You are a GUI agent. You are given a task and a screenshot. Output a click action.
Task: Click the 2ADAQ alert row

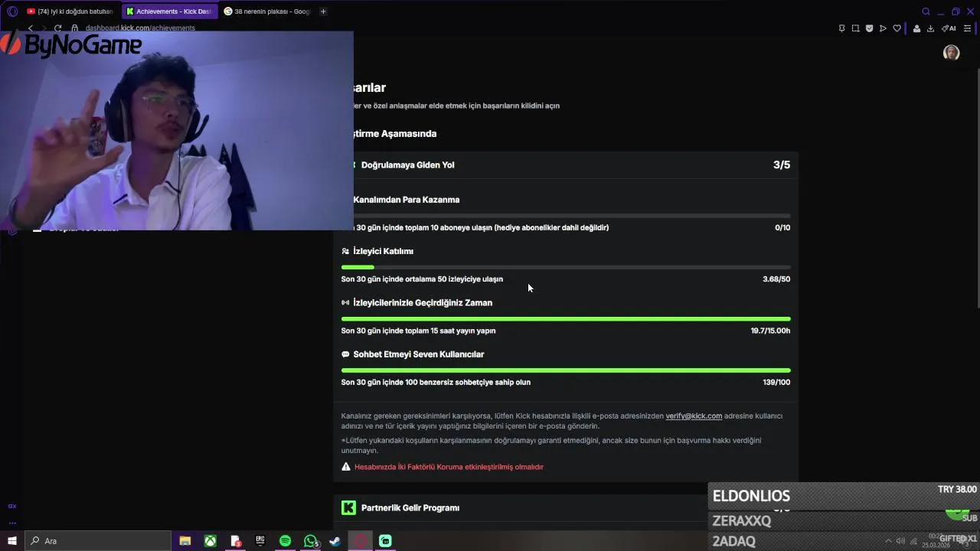tap(844, 541)
